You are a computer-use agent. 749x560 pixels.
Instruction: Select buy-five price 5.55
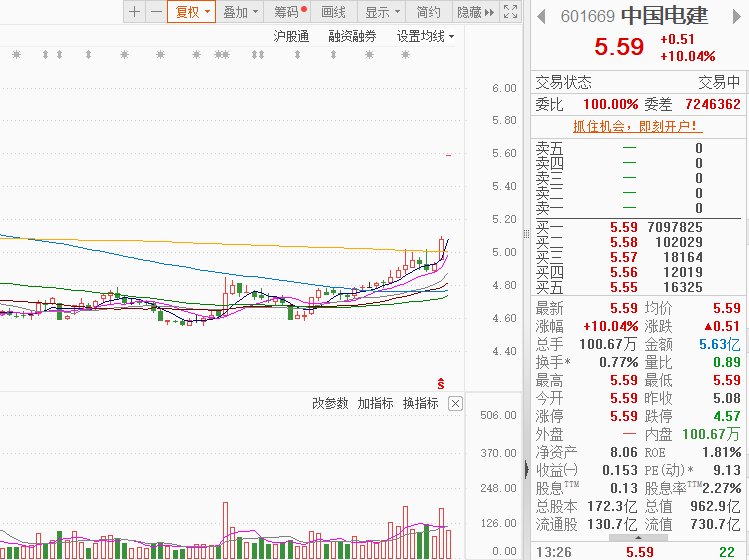(x=623, y=287)
